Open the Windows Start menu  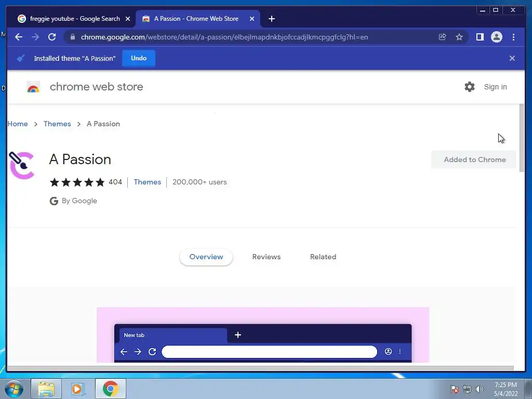point(14,389)
